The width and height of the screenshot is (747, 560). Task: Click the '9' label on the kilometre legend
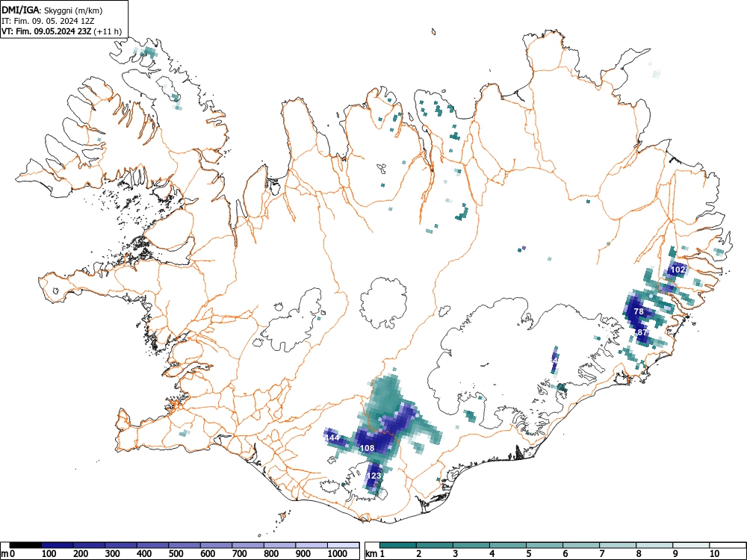point(675,554)
